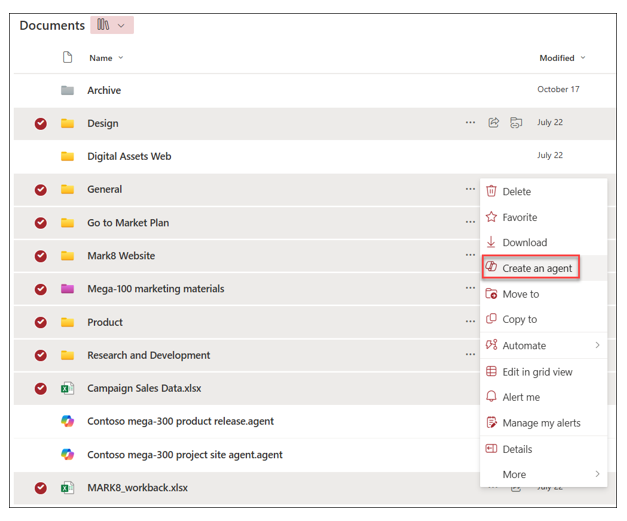Open the Documents library view switcher
The image size is (627, 521).
pyautogui.click(x=112, y=25)
